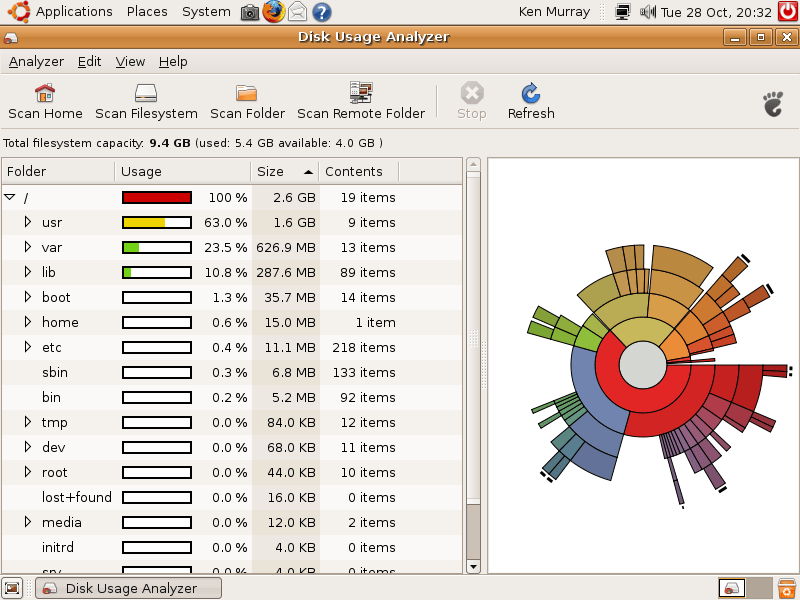This screenshot has height=600, width=800.
Task: Refresh the disk usage scan
Action: pyautogui.click(x=530, y=100)
